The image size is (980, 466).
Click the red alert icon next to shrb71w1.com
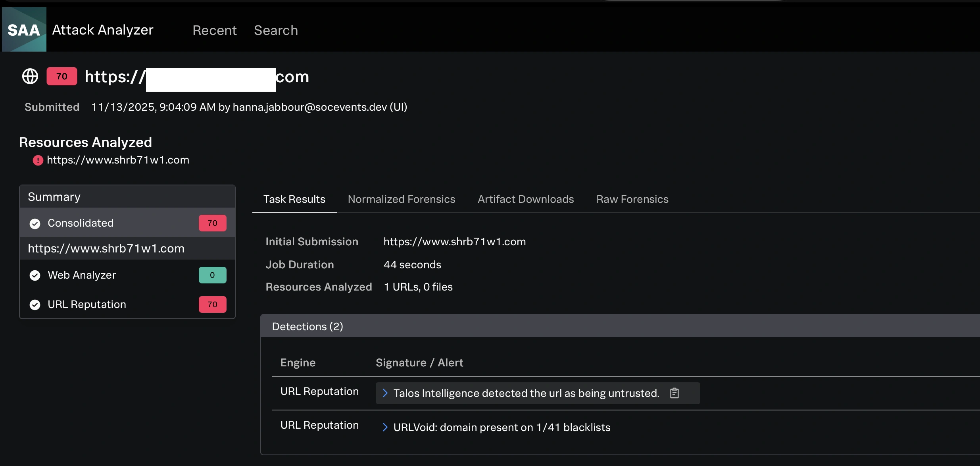pos(38,160)
